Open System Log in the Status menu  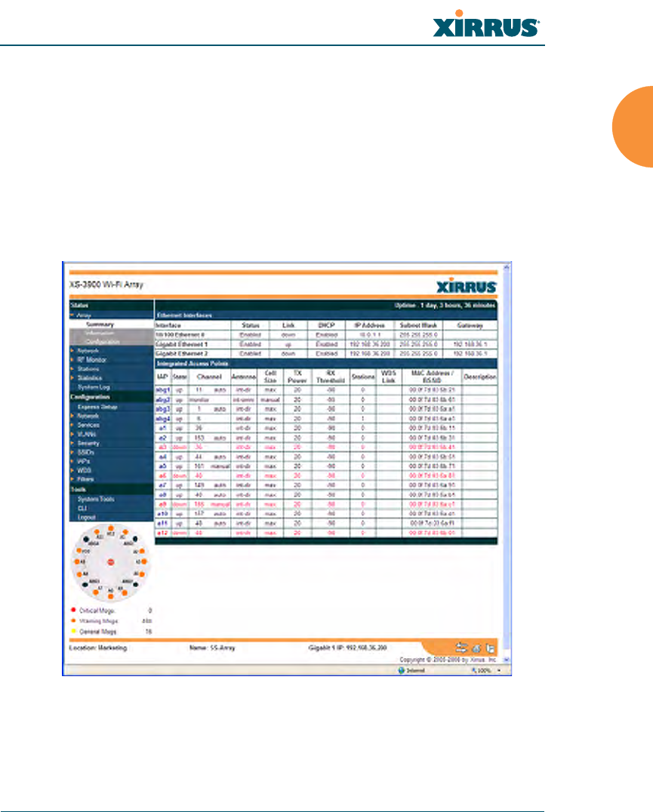[94, 387]
